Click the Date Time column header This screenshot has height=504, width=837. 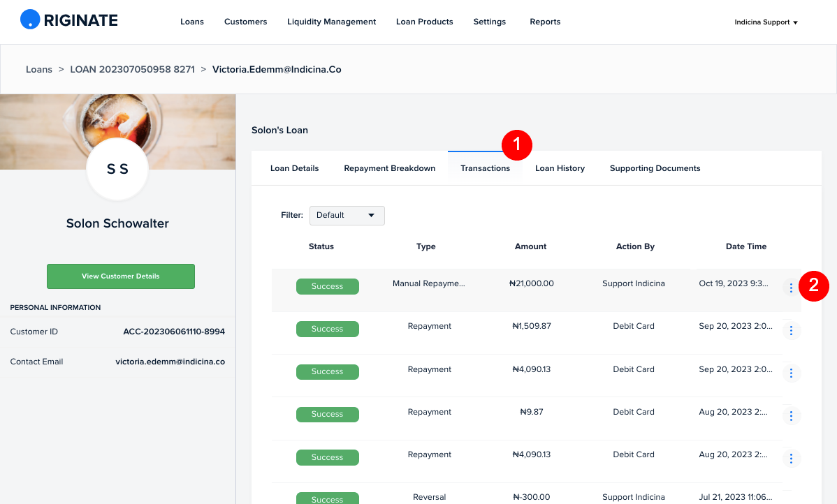(746, 246)
